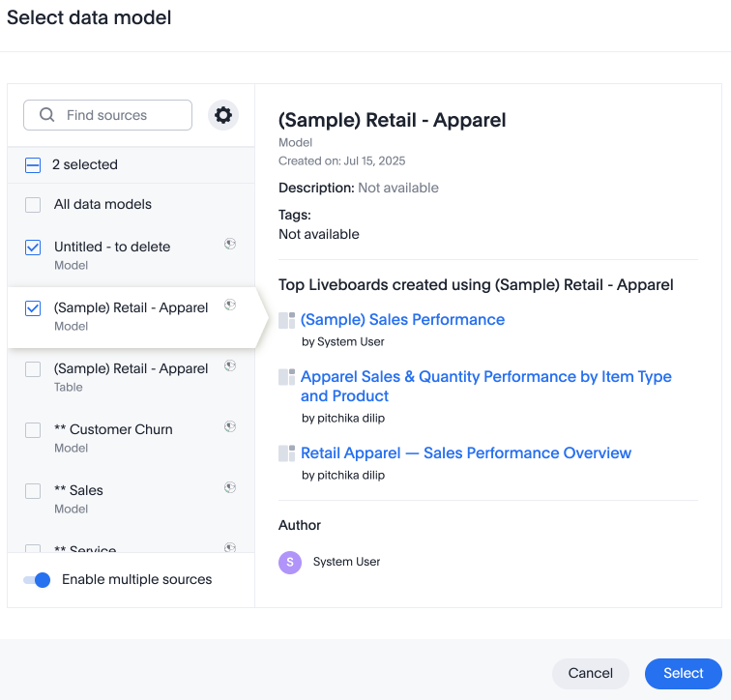The width and height of the screenshot is (731, 700).
Task: Click the globe icon on ** Customer Churn row
Action: click(230, 426)
